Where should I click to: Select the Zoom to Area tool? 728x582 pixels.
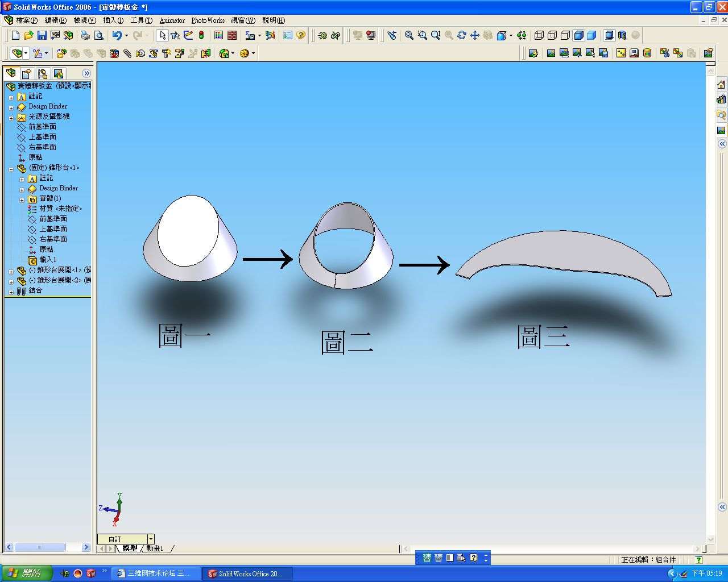point(422,35)
